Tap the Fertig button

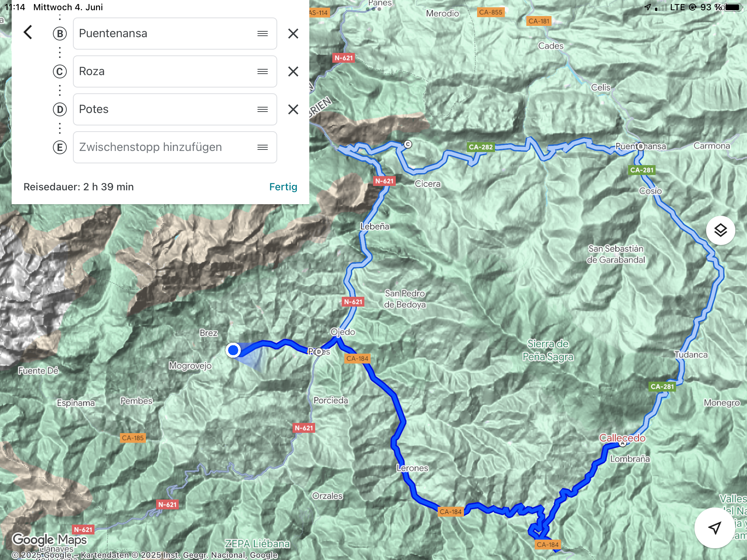283,187
